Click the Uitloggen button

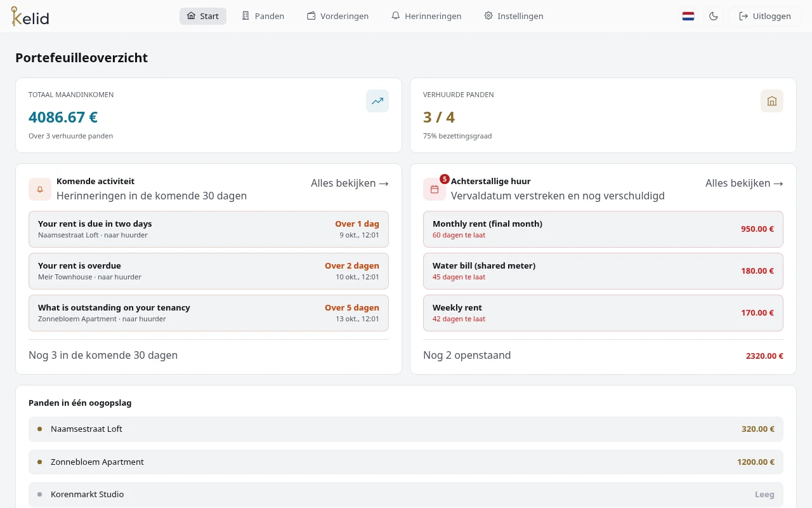[x=765, y=16]
